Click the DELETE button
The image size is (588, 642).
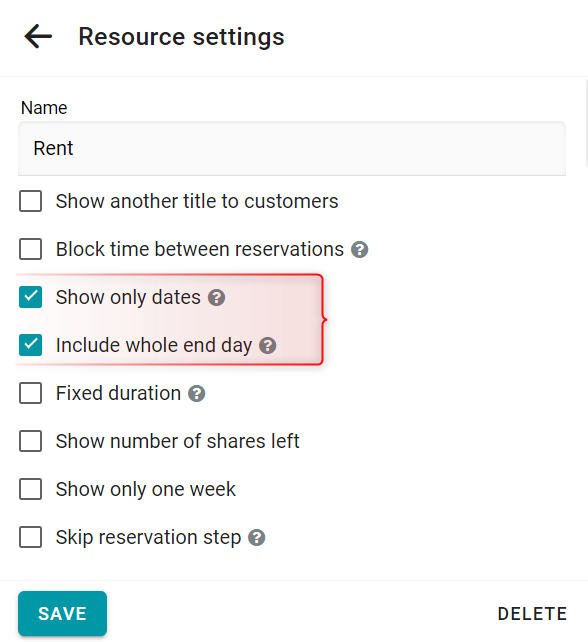click(x=532, y=614)
